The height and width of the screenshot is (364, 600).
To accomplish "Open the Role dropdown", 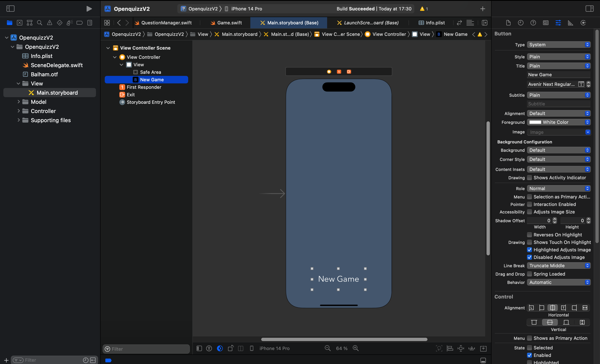I will point(559,189).
